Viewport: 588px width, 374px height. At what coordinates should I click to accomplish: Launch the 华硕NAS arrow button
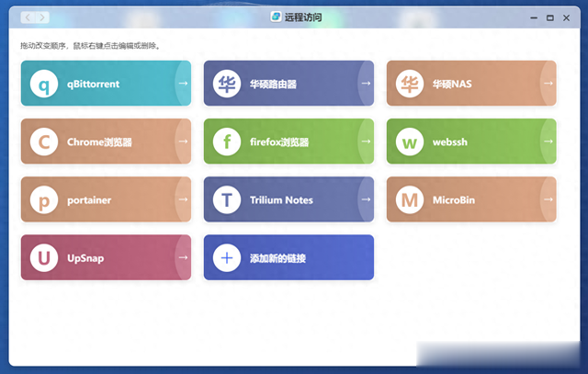pos(548,84)
